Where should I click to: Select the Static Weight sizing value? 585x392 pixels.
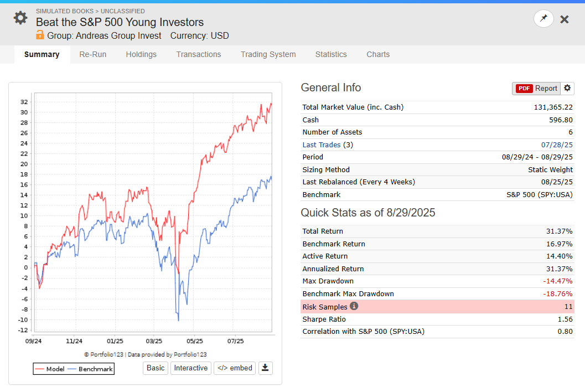pos(550,170)
